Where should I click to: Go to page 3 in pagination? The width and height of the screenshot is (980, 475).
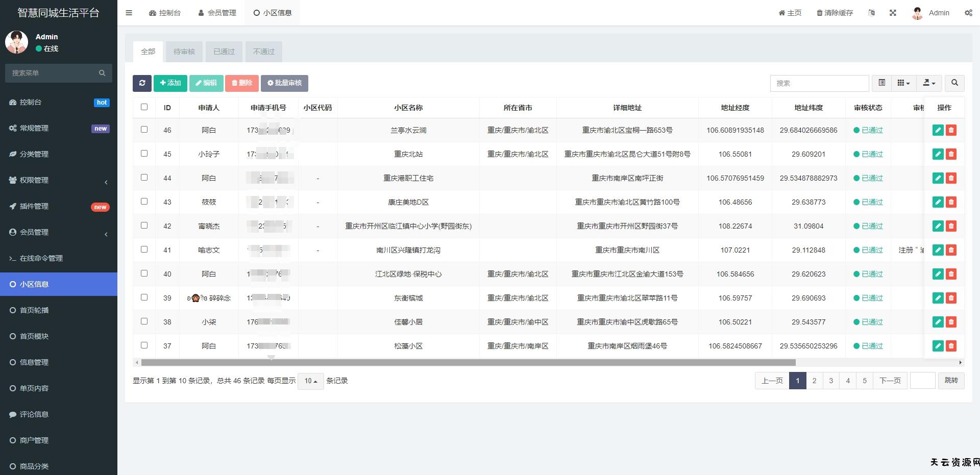pos(831,381)
